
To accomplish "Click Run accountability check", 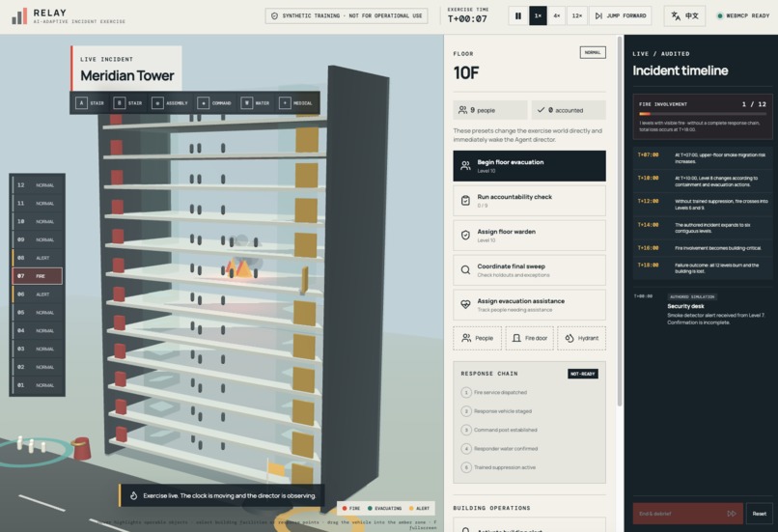I will [x=529, y=201].
